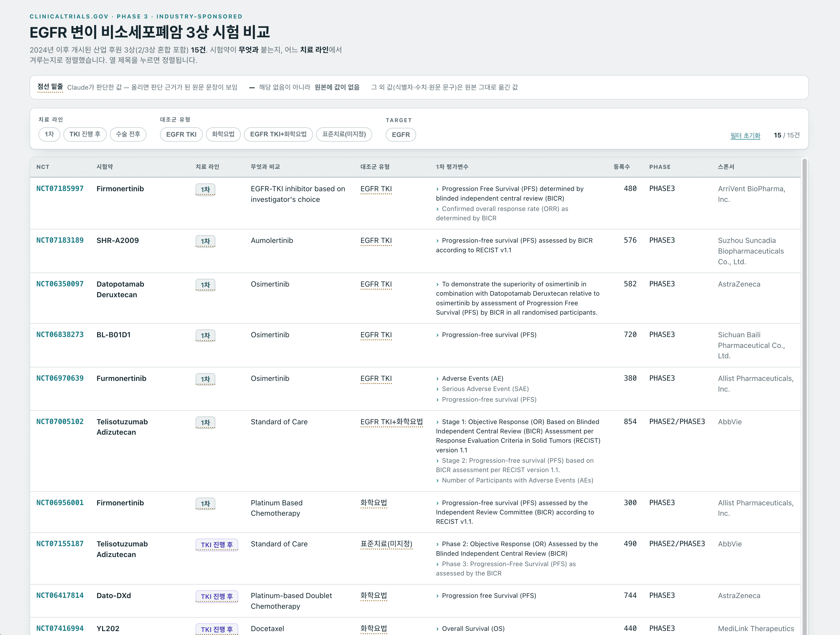Open trial NCT06350097 link
This screenshot has width=840, height=635.
(x=60, y=284)
